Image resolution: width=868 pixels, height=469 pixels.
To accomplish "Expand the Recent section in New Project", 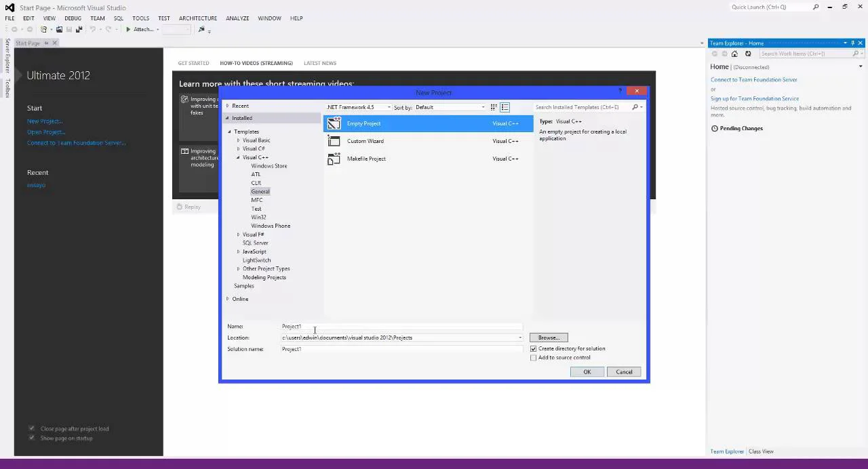I will click(228, 106).
